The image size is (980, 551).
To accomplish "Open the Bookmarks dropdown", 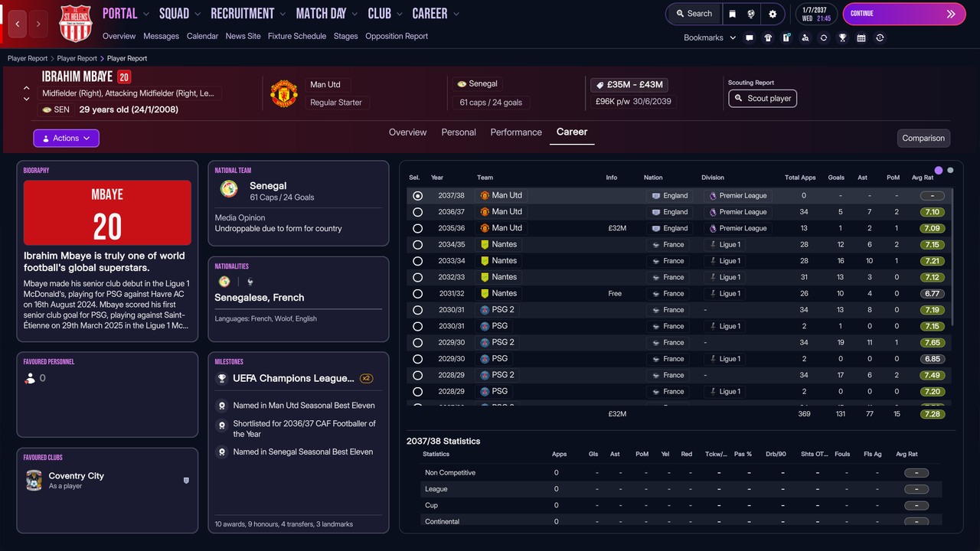I will click(710, 37).
